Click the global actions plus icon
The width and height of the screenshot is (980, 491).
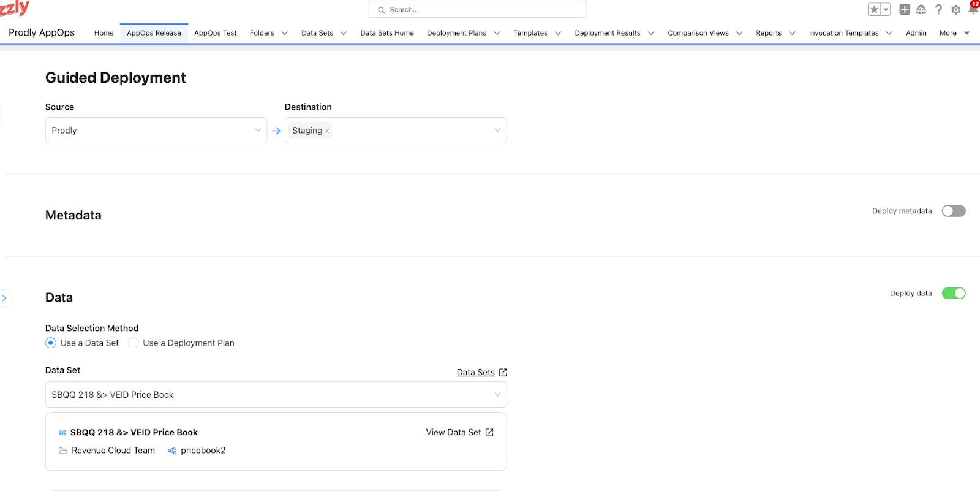[x=905, y=9]
